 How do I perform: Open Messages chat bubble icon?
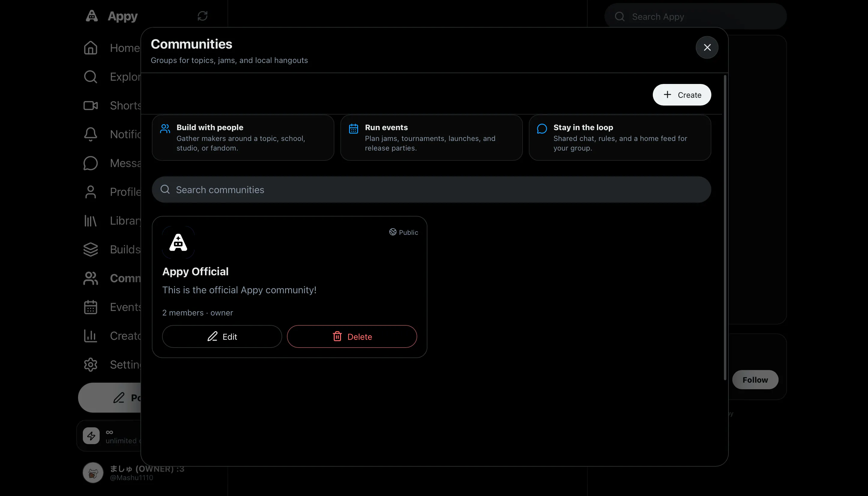(x=91, y=163)
